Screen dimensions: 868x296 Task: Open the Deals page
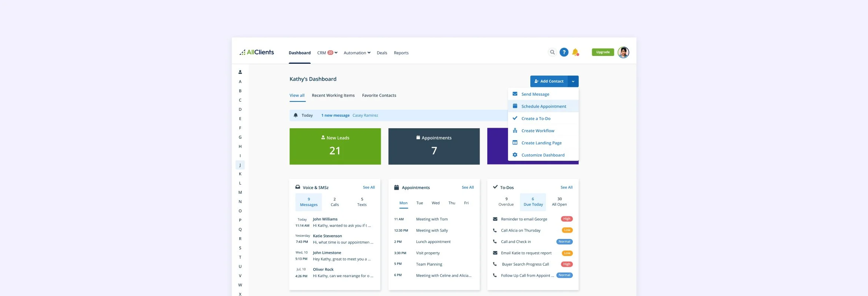[x=382, y=53]
